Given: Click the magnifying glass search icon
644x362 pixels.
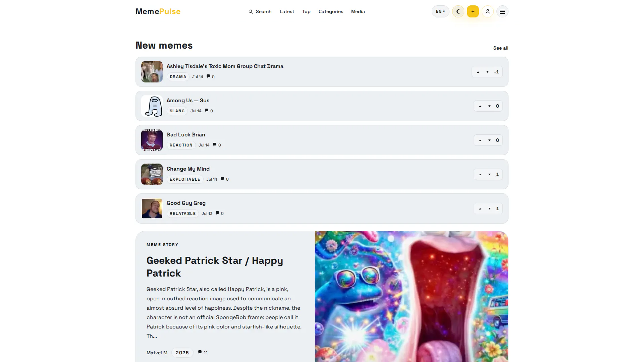Looking at the screenshot, I should [251, 11].
